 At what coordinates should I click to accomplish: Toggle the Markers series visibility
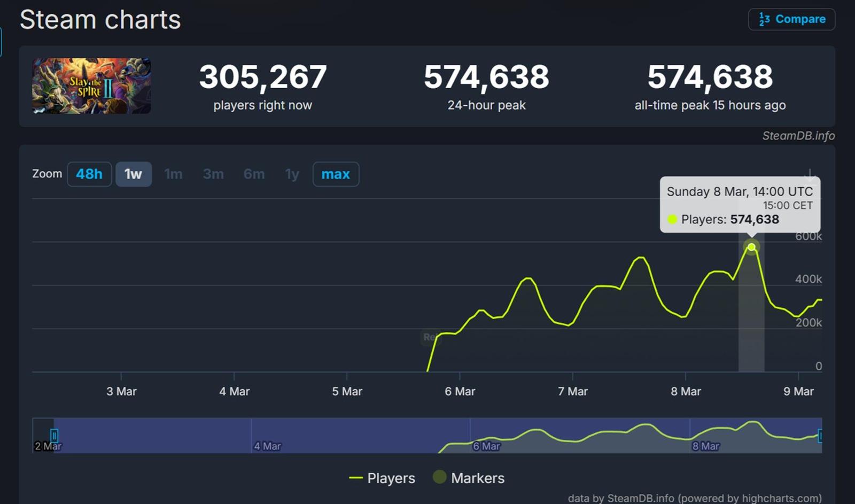478,477
